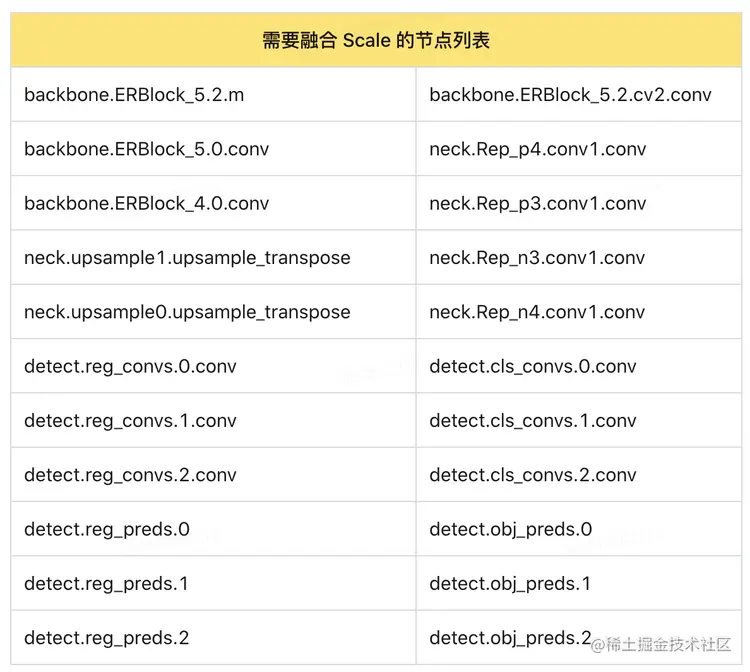This screenshot has width=750, height=672.
Task: Click on 'backbone.ERBlock_5.0.conv' cell
Action: (x=213, y=149)
